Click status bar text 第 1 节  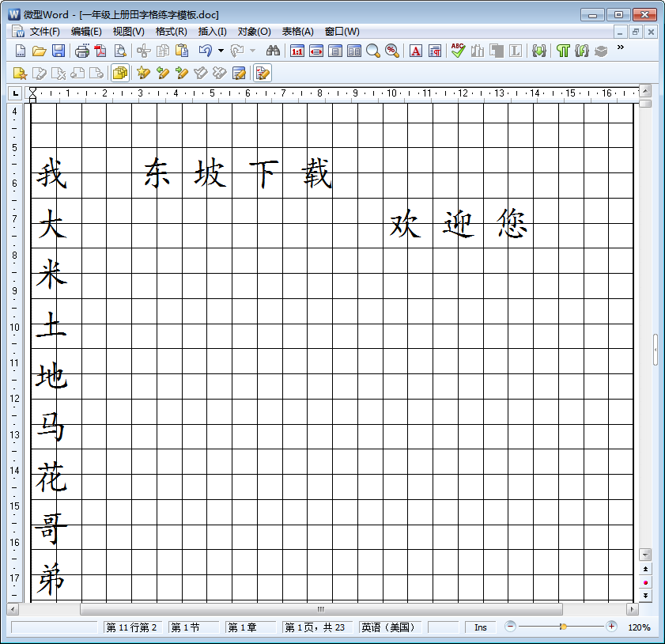(185, 627)
